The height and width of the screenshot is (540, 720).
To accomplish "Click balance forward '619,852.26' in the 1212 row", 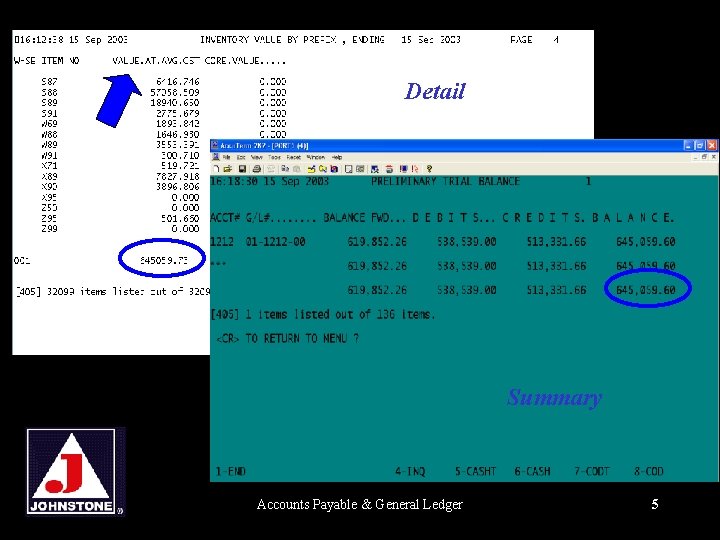I will point(377,242).
